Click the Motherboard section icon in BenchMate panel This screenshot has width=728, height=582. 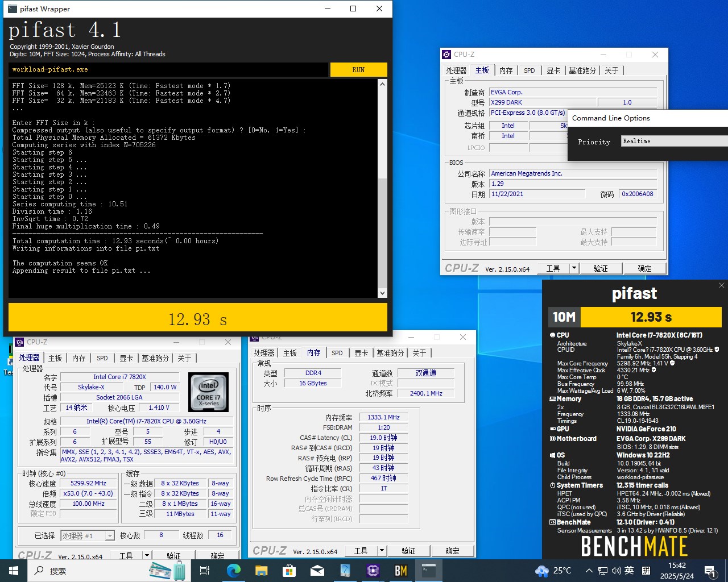click(x=552, y=439)
